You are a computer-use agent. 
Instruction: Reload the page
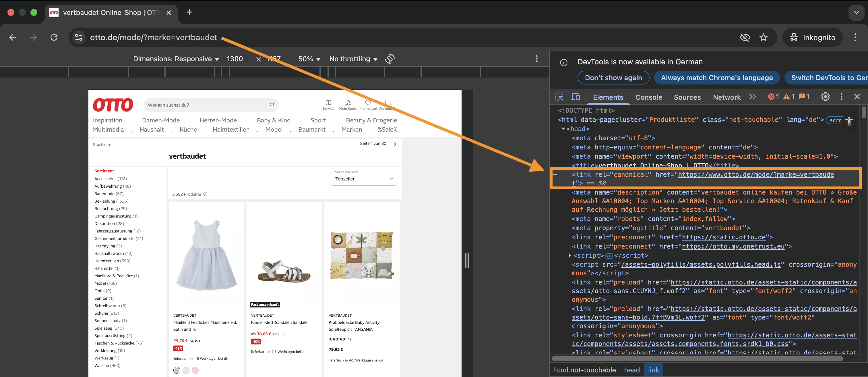(54, 37)
